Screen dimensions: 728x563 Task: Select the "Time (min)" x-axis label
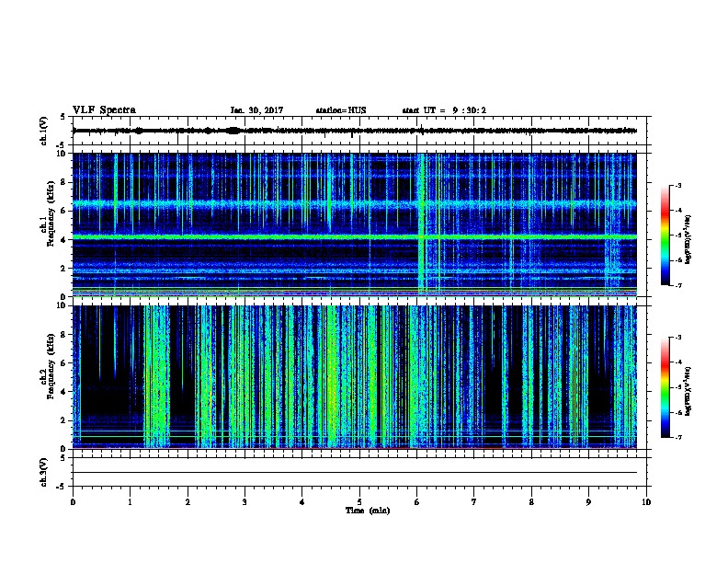(x=368, y=511)
